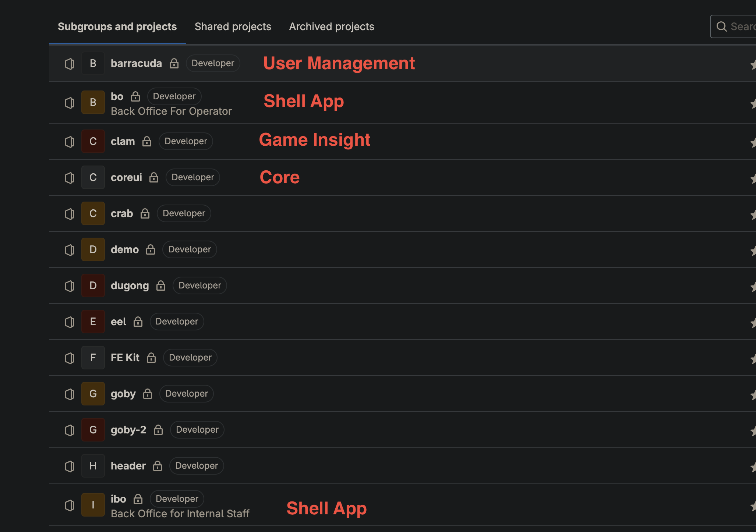This screenshot has height=532, width=756.
Task: Open the goby-2 project
Action: pos(128,430)
